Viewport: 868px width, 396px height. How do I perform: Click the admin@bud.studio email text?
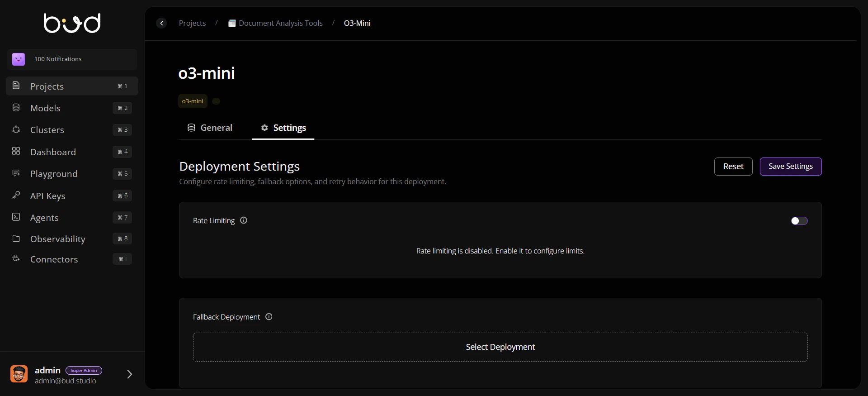(x=66, y=381)
